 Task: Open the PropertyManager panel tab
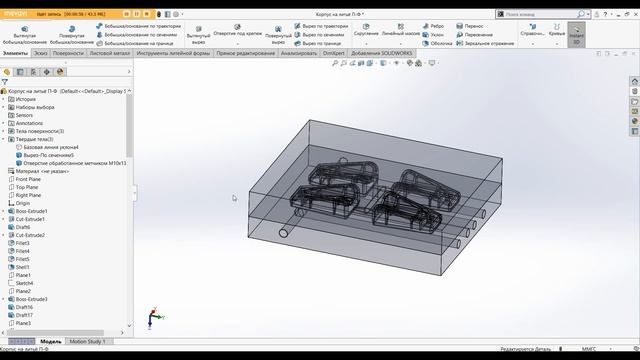click(20, 72)
